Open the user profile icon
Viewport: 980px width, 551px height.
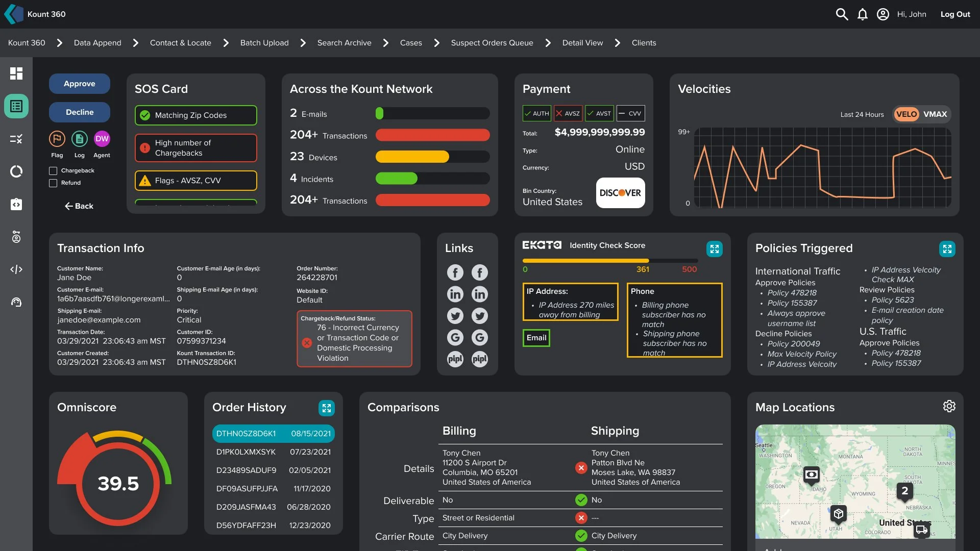coord(883,14)
